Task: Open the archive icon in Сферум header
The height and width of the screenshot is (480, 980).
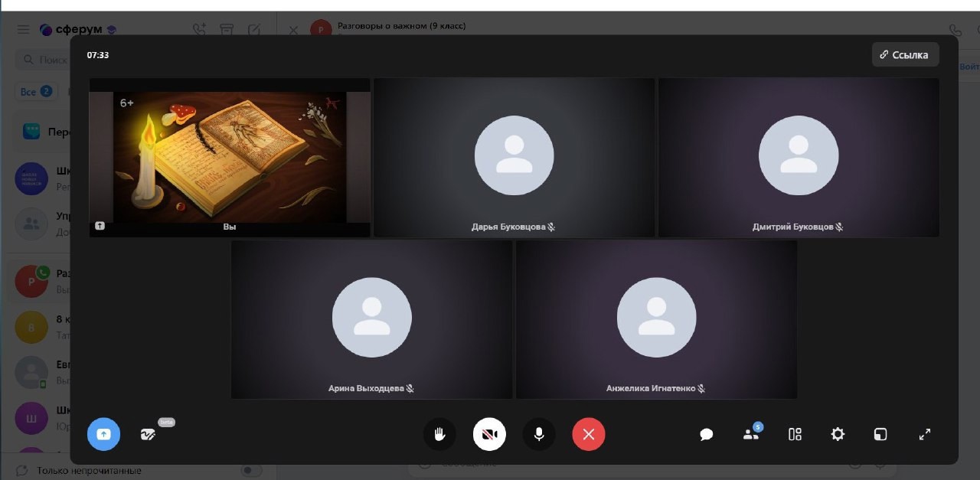Action: (227, 29)
